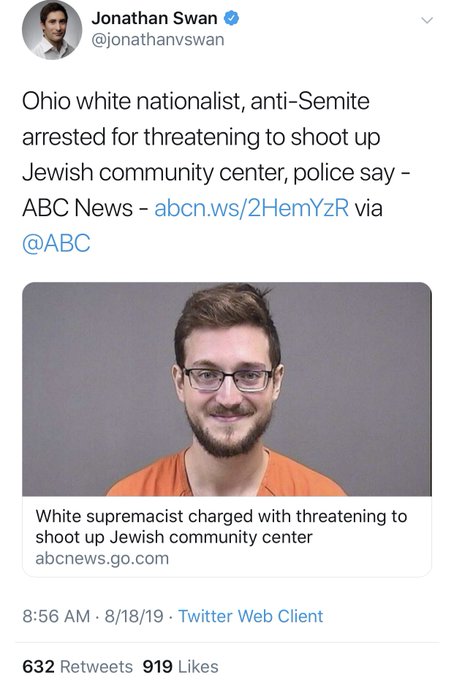
Task: Open the mugshot image in link card
Action: coord(227,389)
